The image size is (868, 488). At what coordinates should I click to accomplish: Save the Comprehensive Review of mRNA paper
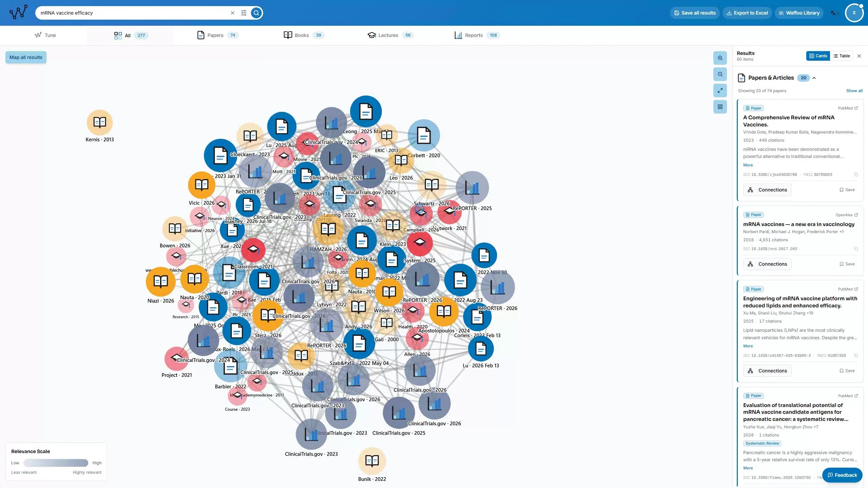[x=847, y=190]
